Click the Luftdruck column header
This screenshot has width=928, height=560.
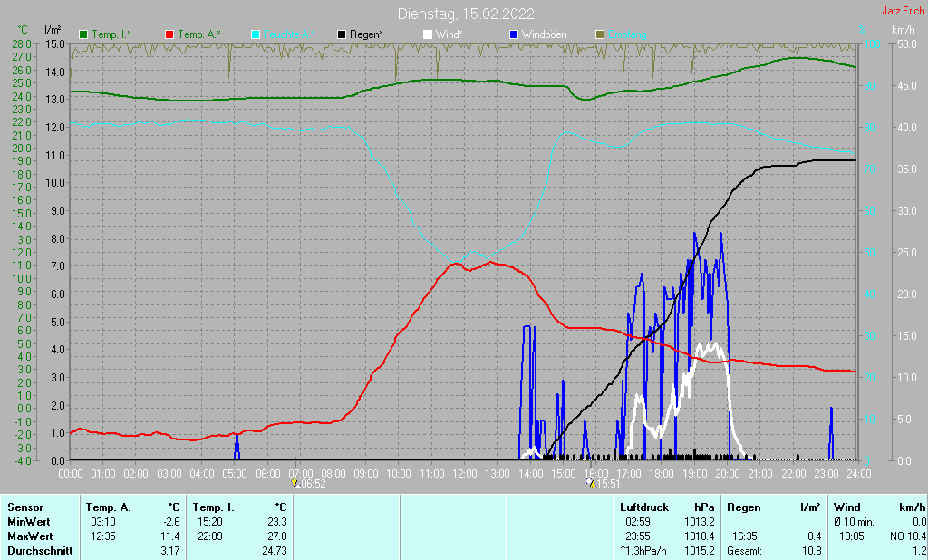pyautogui.click(x=644, y=507)
